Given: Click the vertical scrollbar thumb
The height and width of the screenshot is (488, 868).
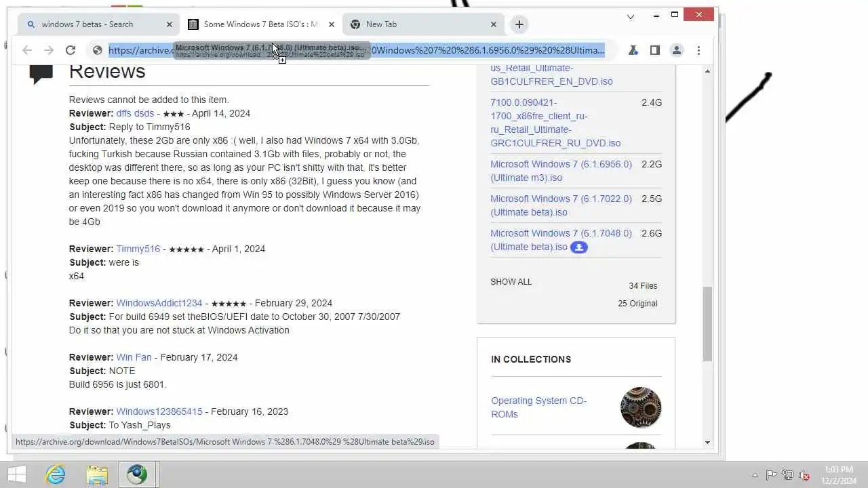Looking at the screenshot, I should (x=707, y=323).
